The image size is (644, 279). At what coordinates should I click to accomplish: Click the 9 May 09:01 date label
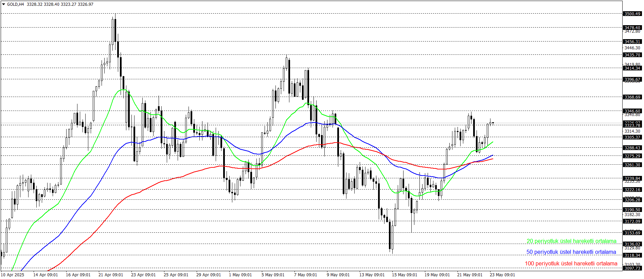click(x=338, y=275)
